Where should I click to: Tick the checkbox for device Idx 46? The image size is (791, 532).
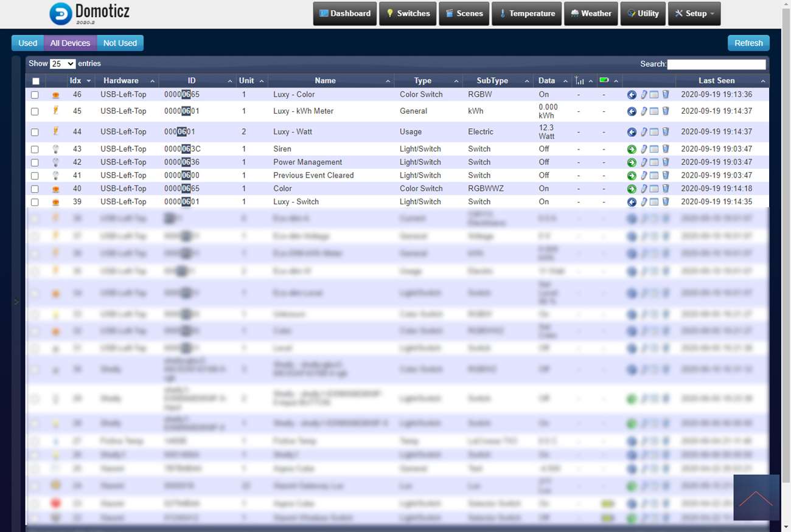click(x=35, y=95)
